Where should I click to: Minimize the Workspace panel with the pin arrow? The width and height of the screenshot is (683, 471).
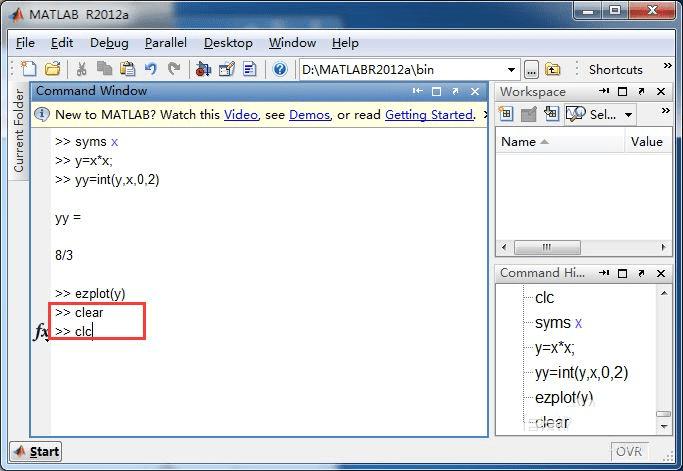[x=604, y=91]
